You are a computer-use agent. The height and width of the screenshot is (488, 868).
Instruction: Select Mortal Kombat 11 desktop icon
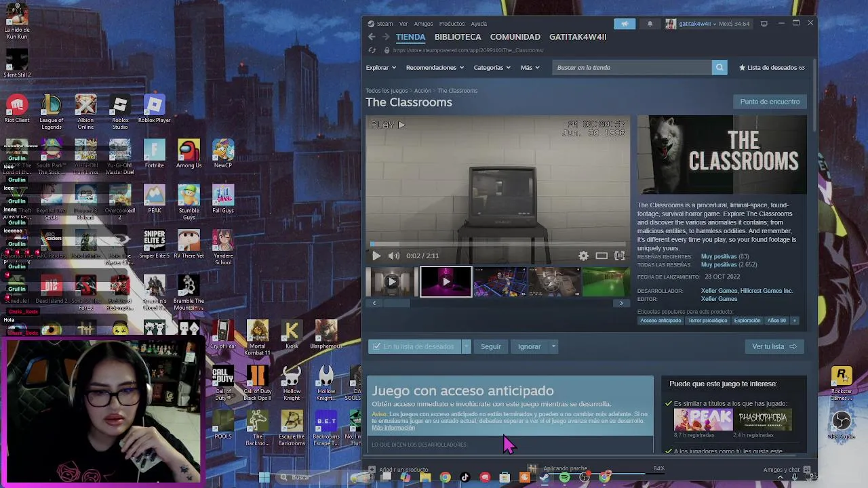click(x=258, y=338)
